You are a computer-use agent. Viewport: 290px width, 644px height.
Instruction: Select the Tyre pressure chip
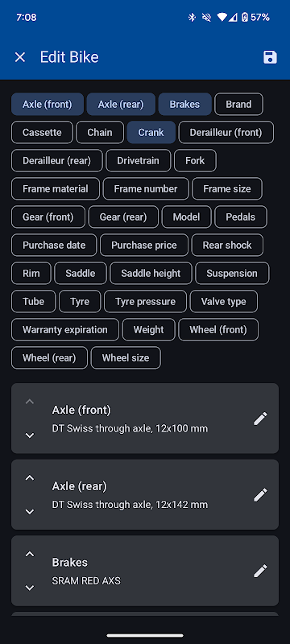click(x=146, y=301)
